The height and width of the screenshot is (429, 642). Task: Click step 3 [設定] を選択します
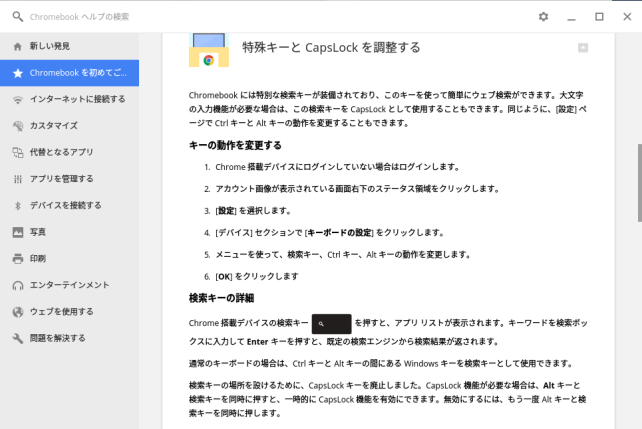click(x=253, y=211)
